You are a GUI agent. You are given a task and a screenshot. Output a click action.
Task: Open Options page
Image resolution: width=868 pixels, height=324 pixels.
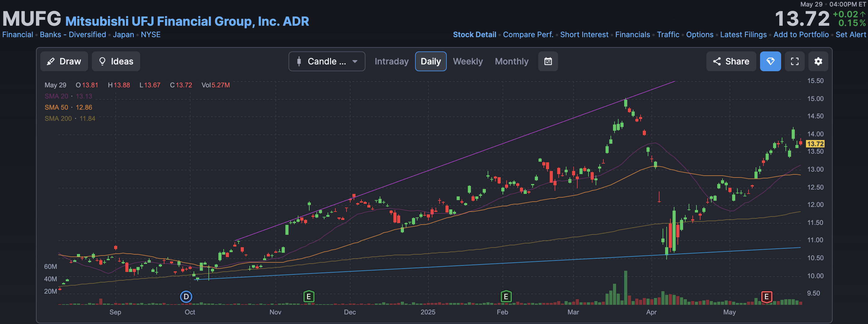[700, 35]
